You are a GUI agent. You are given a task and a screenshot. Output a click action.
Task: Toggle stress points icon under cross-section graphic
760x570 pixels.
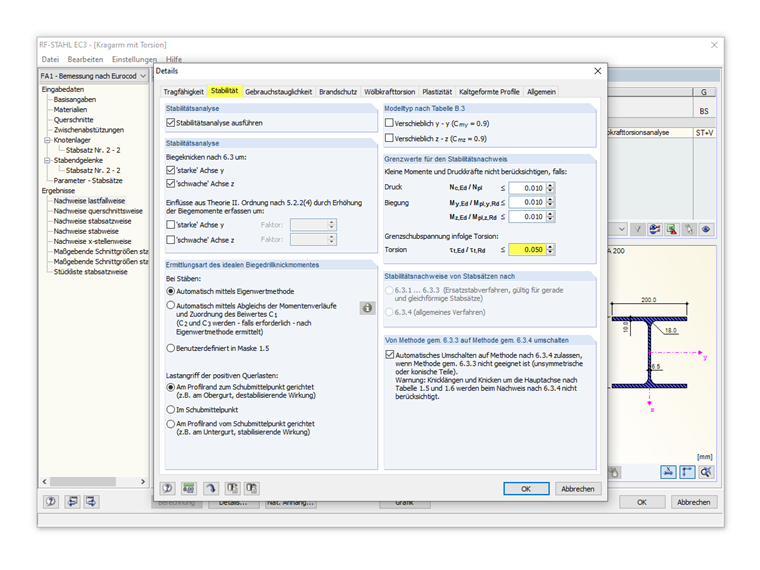[668, 472]
